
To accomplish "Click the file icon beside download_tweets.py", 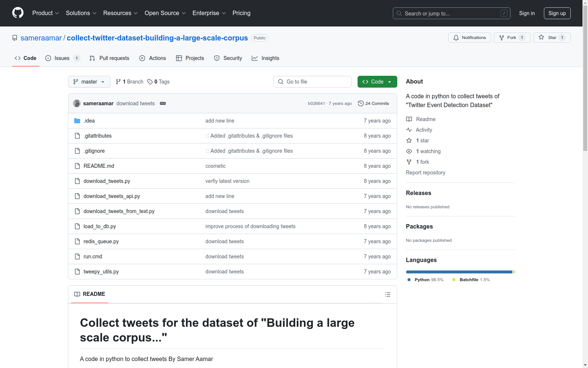I will click(77, 181).
